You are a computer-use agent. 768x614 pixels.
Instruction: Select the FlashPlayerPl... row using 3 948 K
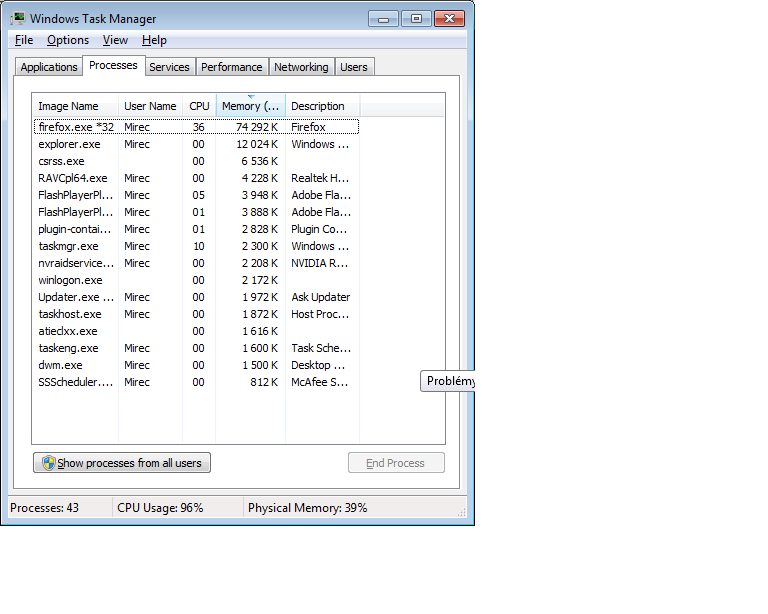[x=196, y=195]
